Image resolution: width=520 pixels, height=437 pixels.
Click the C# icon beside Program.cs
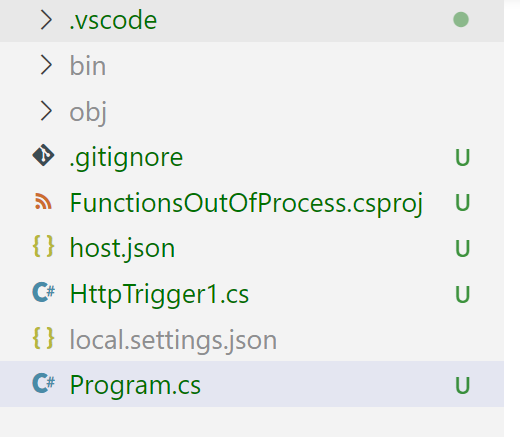(44, 383)
